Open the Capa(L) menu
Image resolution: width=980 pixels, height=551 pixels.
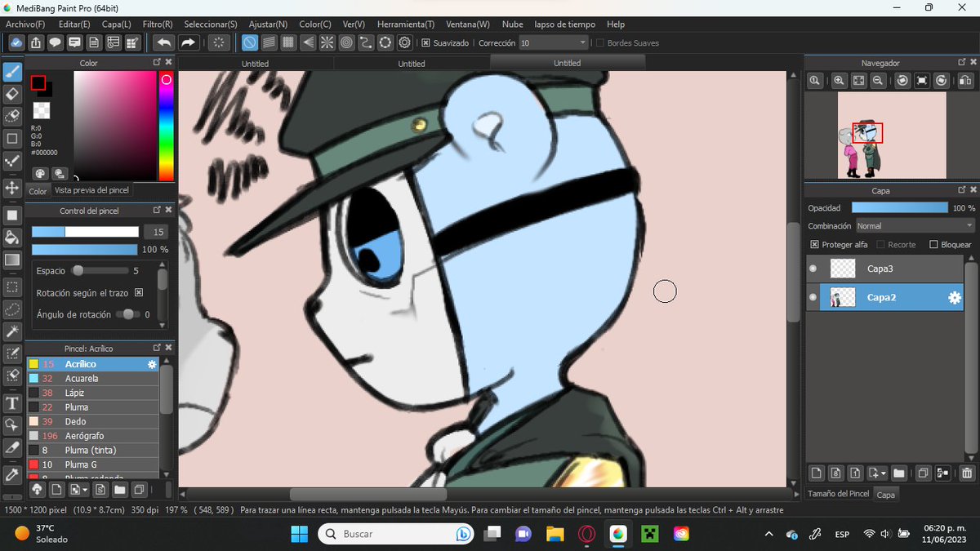click(116, 24)
